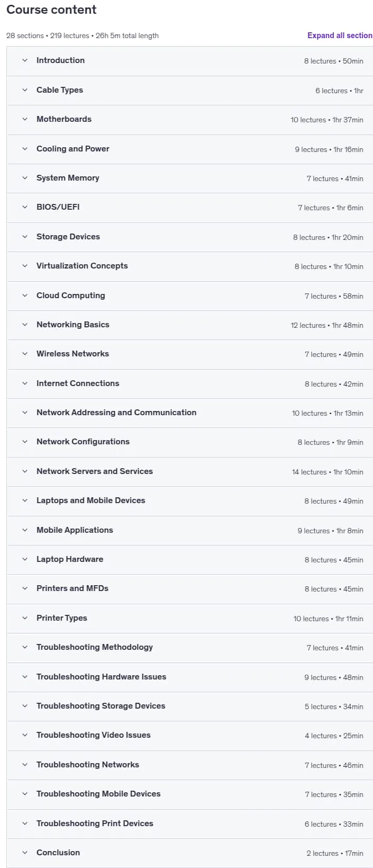Click the chevron beside Conclusion
Image resolution: width=373 pixels, height=868 pixels.
pyautogui.click(x=25, y=853)
